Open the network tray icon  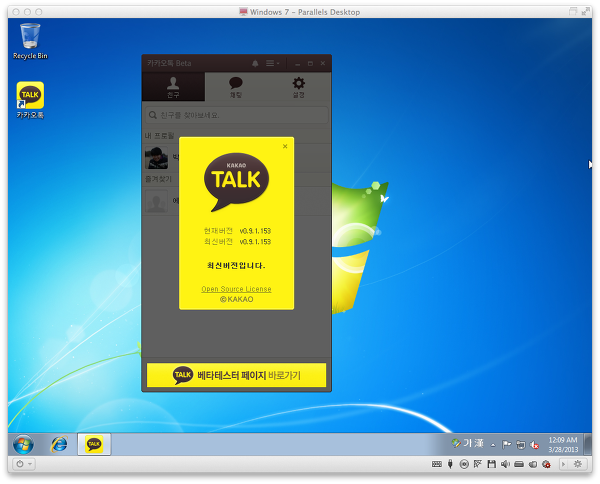[x=520, y=445]
